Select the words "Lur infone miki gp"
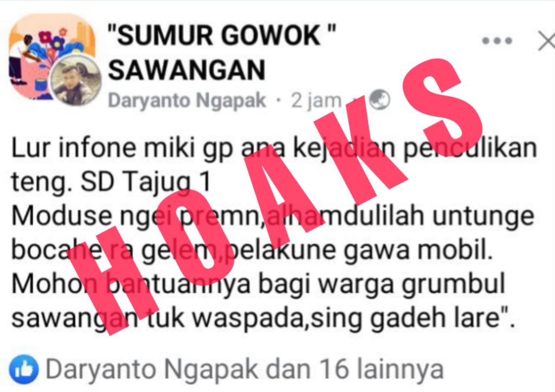 [x=123, y=148]
